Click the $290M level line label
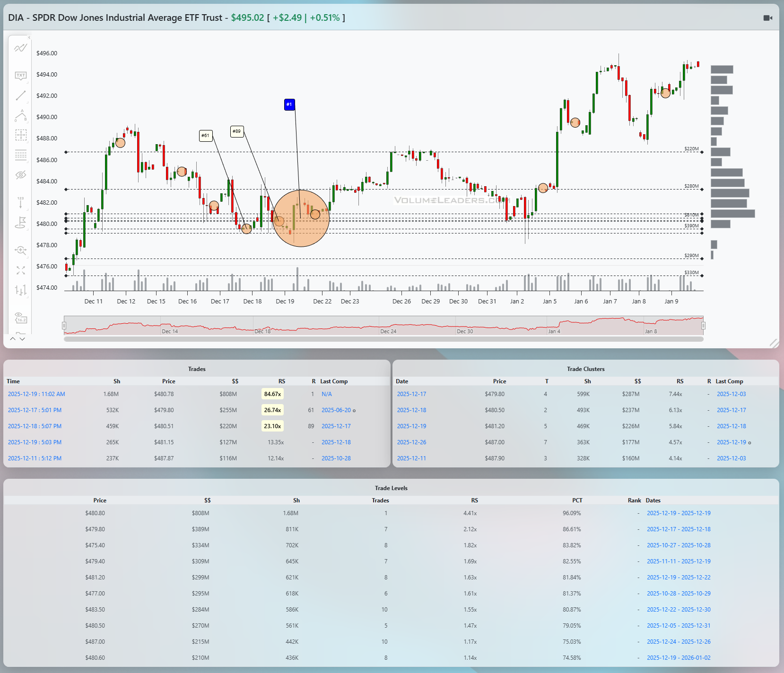The height and width of the screenshot is (673, 784). (691, 256)
